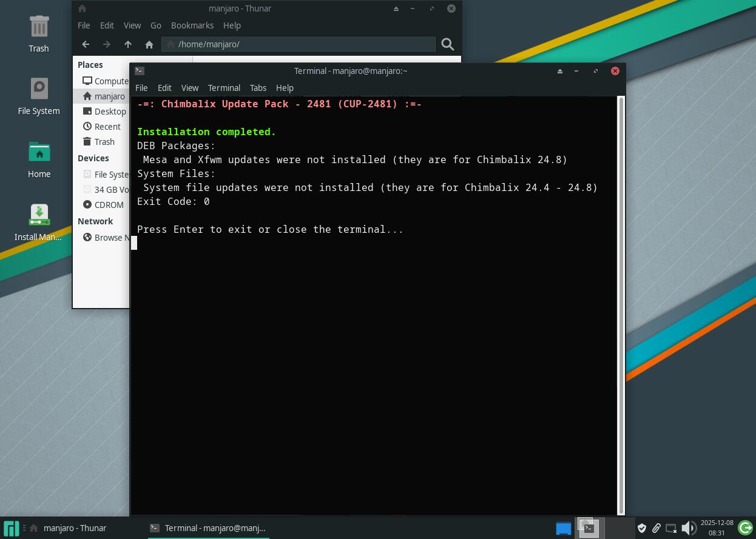Click the green logout icon on panel
Screen dimensions: 756x539
tap(746, 528)
